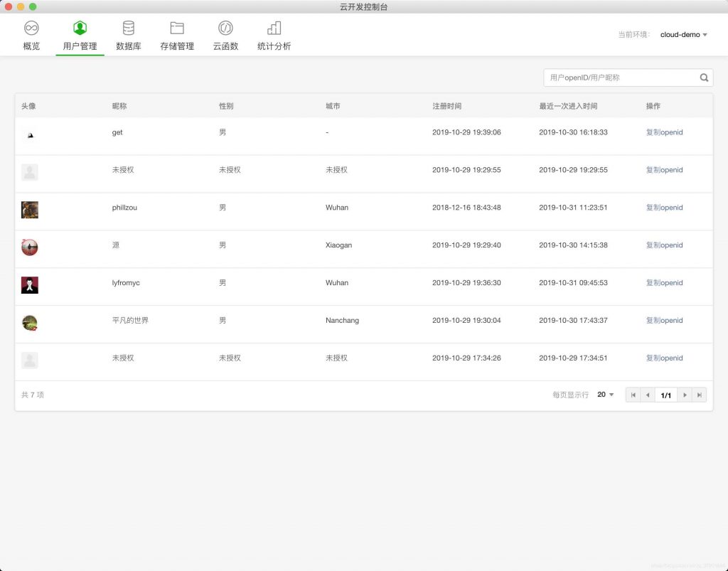This screenshot has height=571, width=728.
Task: Open the 存储管理 storage folder icon
Action: coord(177,28)
